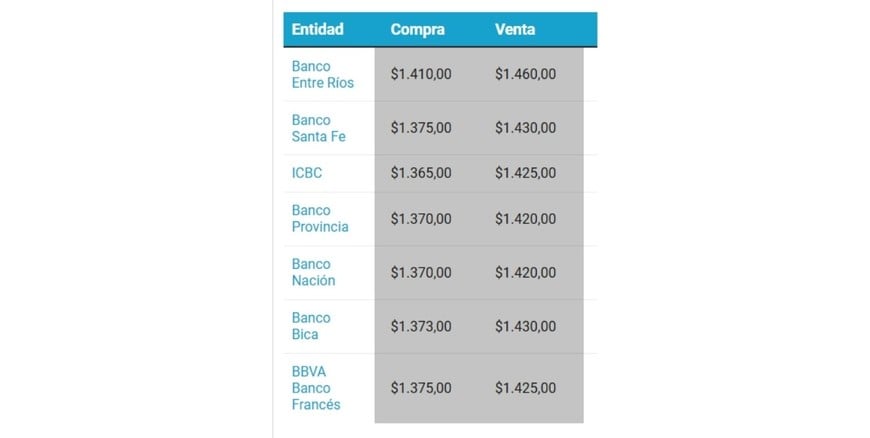Viewport: 870px width, 438px height.
Task: Click Banco Bica compra price $1.373,00
Action: point(421,326)
